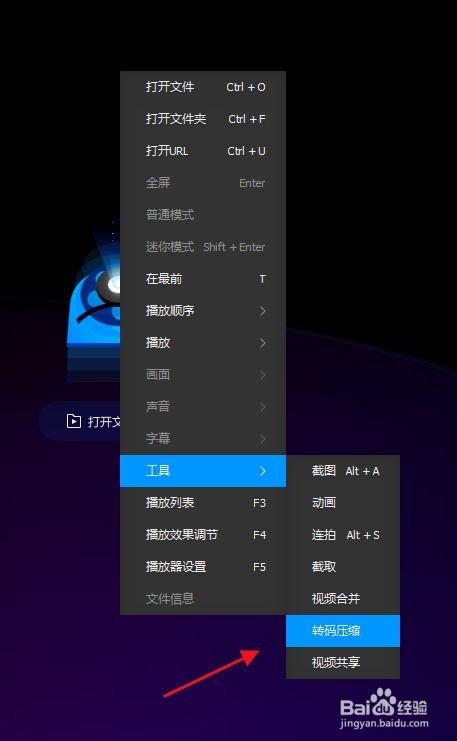This screenshot has height=741, width=457.
Task: Select 打开文件 menu entry
Action: pos(203,87)
